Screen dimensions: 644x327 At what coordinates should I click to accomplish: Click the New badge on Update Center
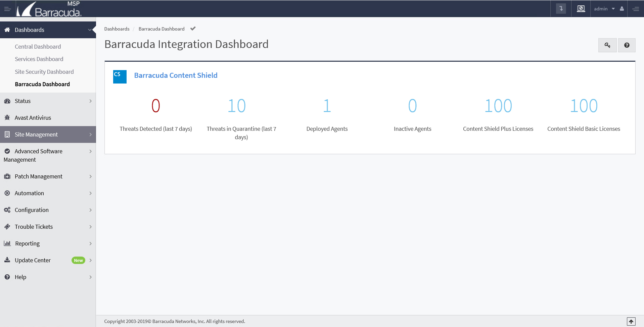(79, 260)
